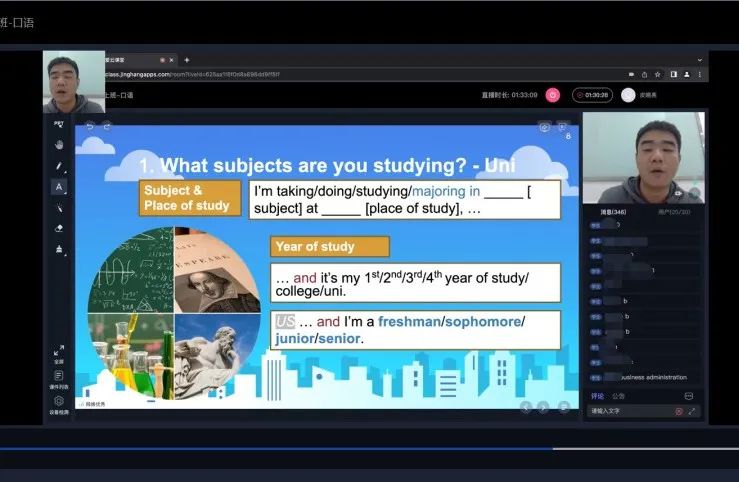Screen dimensions: 739x482
Task: Go to next slide arrow
Action: coord(543,407)
